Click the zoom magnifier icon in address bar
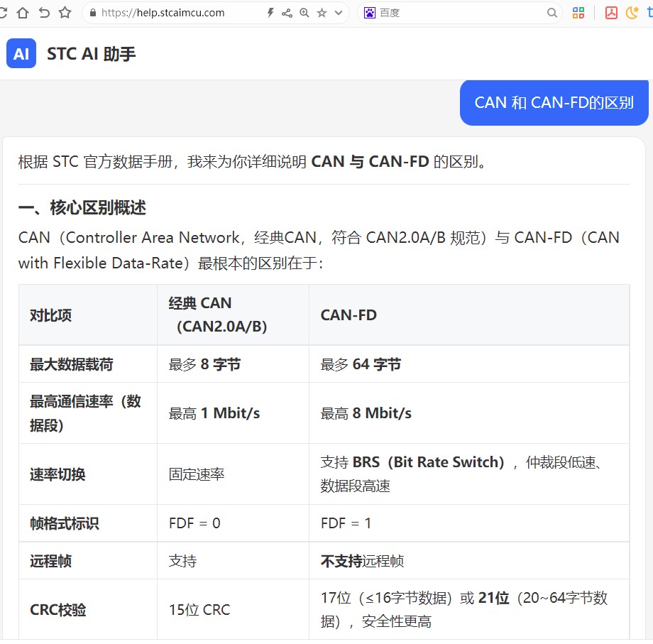This screenshot has width=653, height=644. tap(304, 13)
